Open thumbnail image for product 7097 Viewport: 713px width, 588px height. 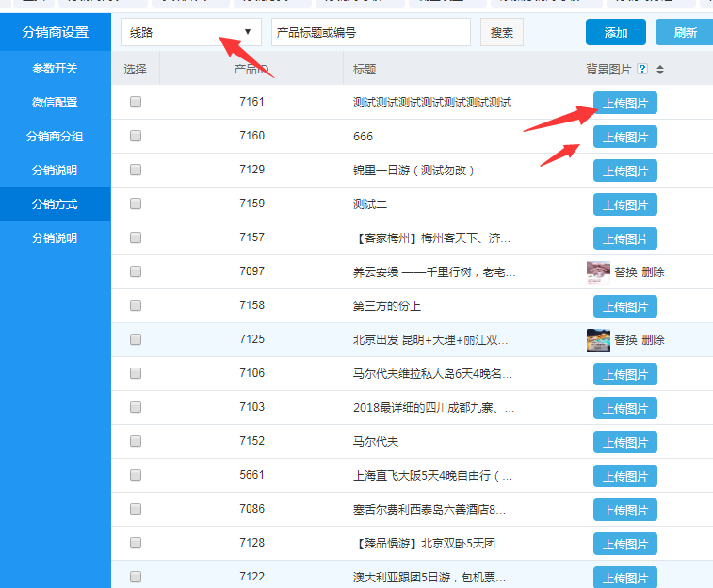click(598, 271)
